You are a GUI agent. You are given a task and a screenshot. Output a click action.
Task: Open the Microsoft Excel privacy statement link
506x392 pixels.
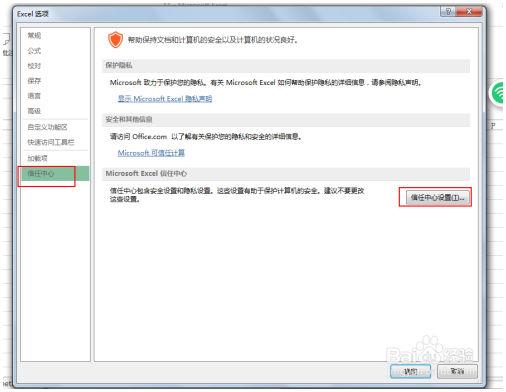[x=165, y=99]
